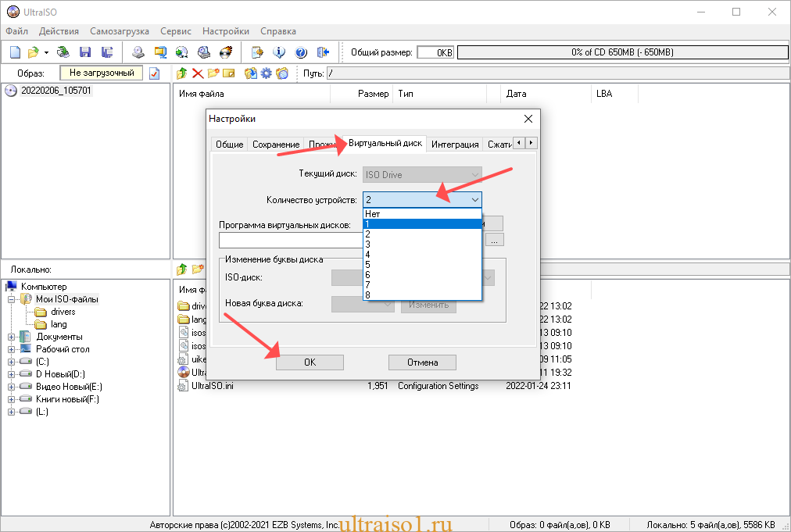
Task: Select the lang folder in local tree
Action: pyautogui.click(x=59, y=324)
